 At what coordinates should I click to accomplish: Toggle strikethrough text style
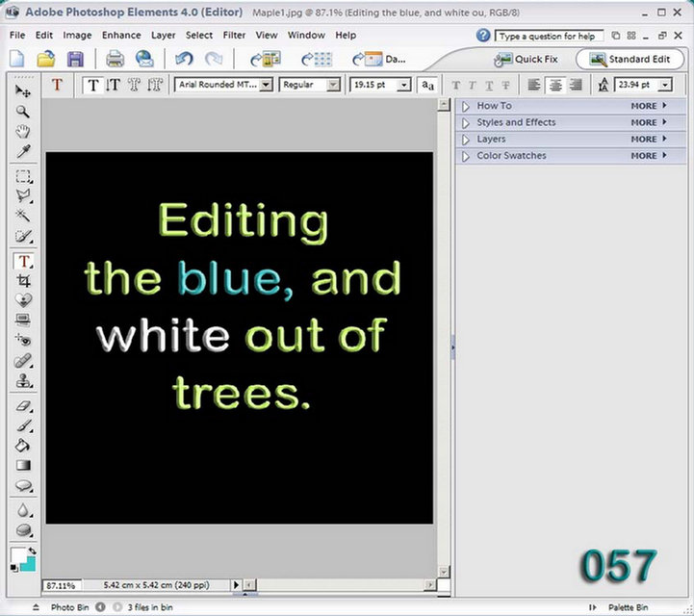coord(505,85)
